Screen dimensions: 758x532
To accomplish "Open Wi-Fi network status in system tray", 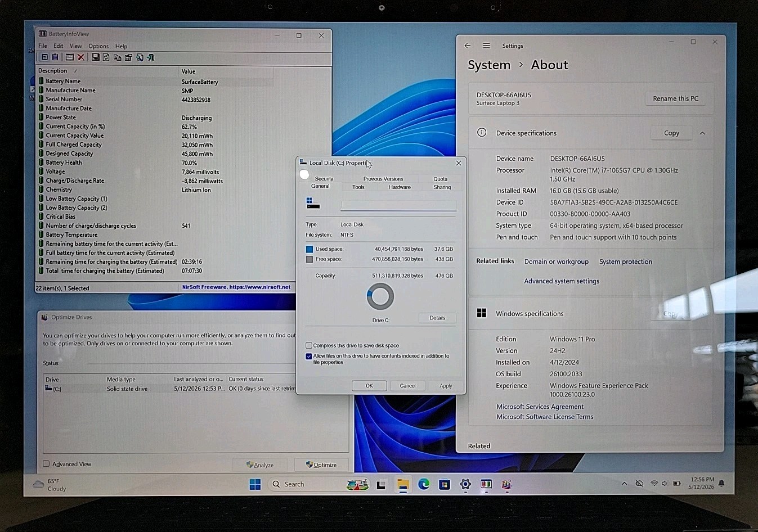I will pos(654,484).
